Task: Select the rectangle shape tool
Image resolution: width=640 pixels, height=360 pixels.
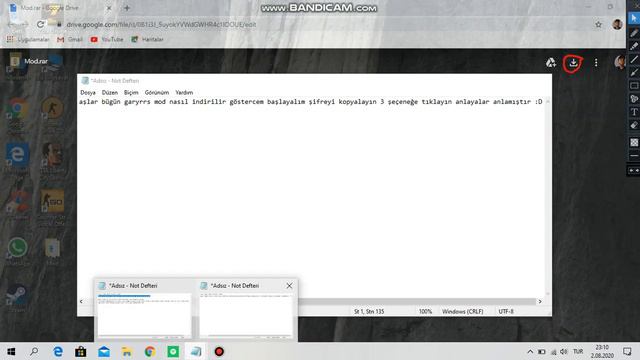Action: [634, 86]
